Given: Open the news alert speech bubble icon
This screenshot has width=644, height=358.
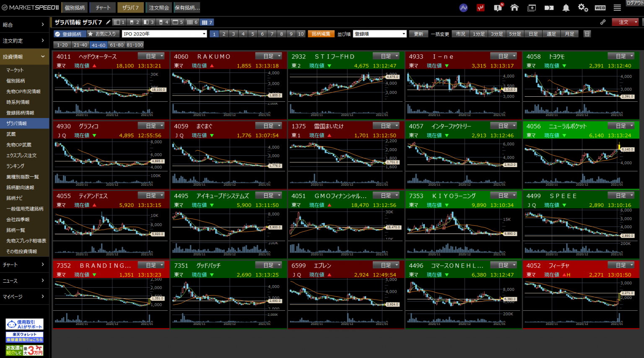Looking at the screenshot, I should [498, 8].
